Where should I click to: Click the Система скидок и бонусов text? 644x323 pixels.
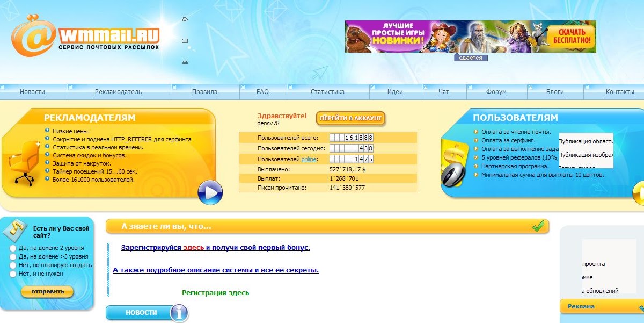click(89, 155)
